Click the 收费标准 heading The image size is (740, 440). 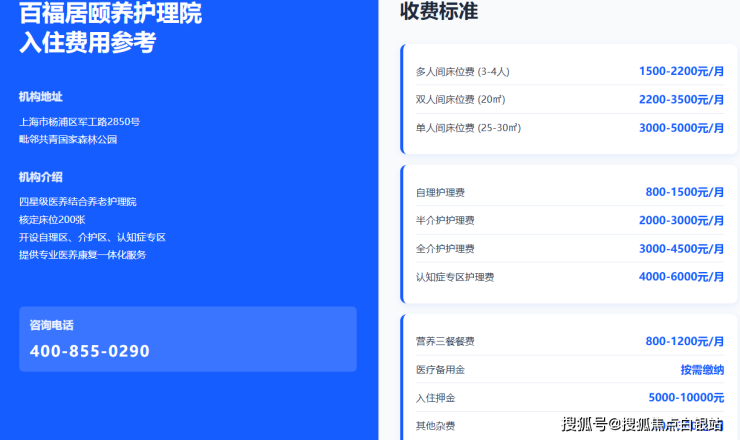coord(439,11)
